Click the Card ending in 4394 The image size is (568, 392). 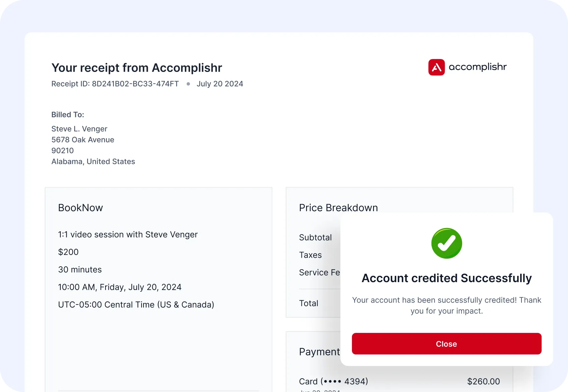coord(333,381)
